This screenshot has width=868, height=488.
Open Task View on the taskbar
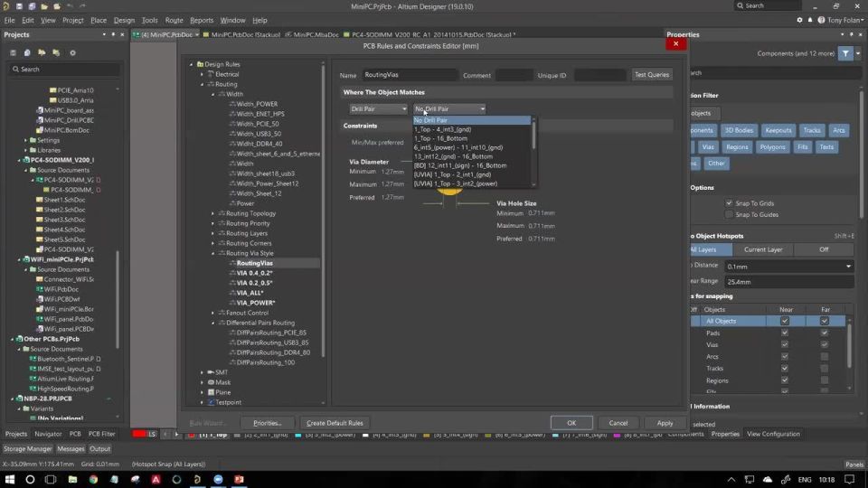(51, 479)
